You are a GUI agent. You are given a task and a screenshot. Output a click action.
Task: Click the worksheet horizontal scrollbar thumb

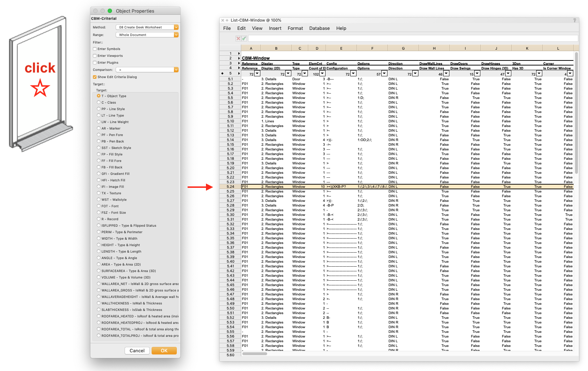point(255,354)
